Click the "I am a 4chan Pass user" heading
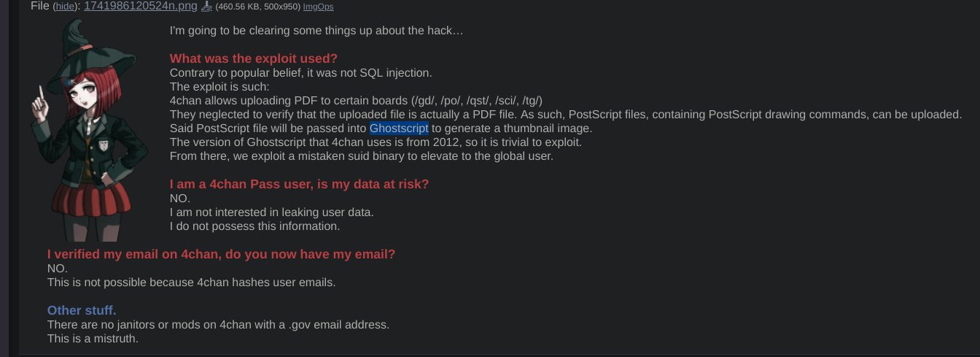The image size is (980, 357). (299, 184)
